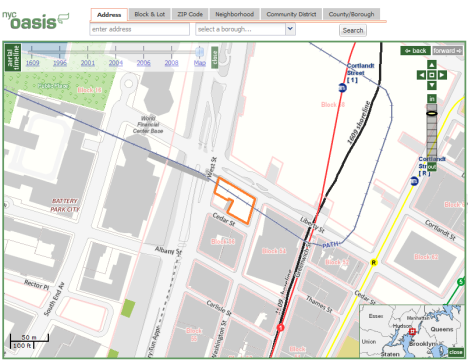Click the 'World Financial Center Base' label
This screenshot has width=468, height=361.
(148, 125)
